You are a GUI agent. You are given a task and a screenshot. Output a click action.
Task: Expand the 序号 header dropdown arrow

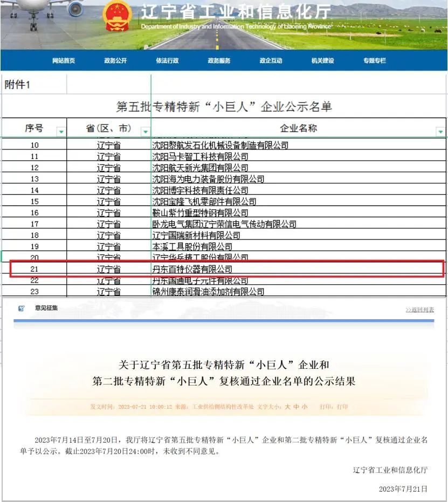point(61,133)
